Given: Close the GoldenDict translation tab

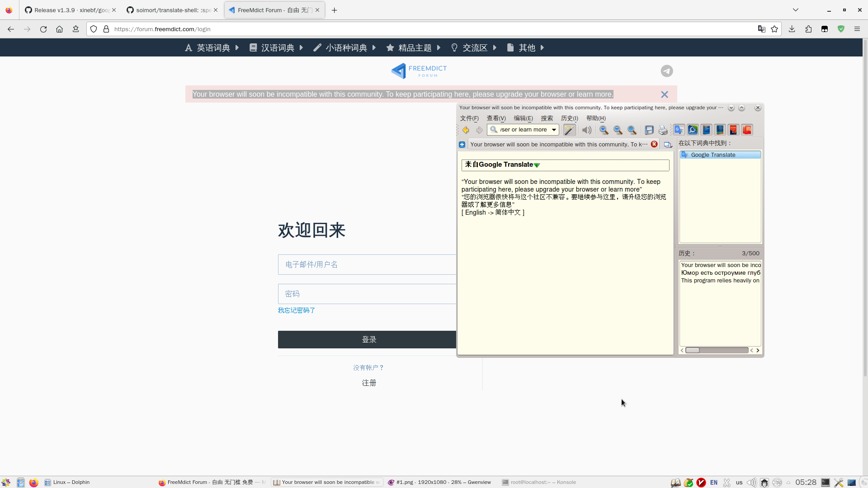Looking at the screenshot, I should [x=654, y=144].
